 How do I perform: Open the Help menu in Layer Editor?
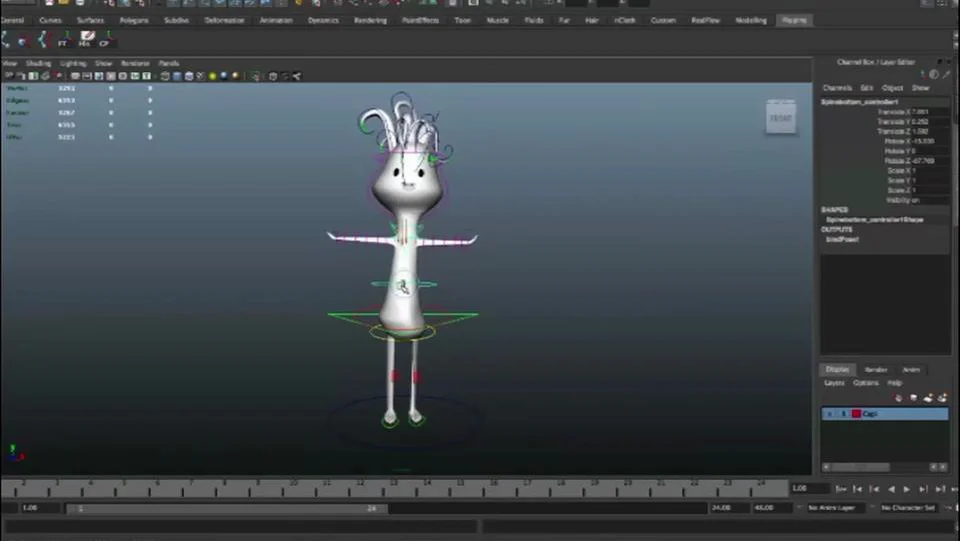click(894, 383)
